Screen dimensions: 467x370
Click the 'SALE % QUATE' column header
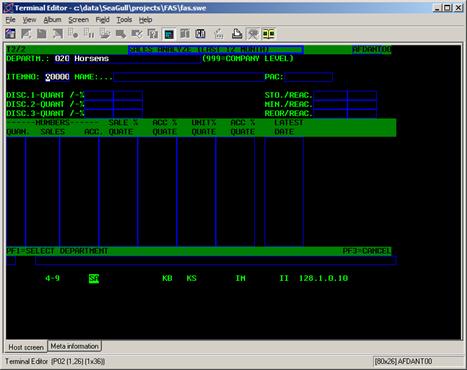point(123,127)
